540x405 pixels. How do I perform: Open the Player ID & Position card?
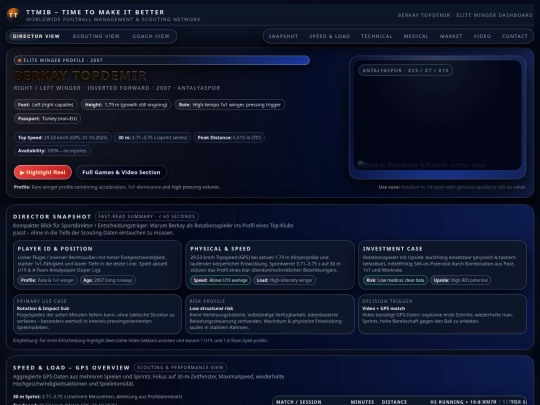[x=97, y=265]
